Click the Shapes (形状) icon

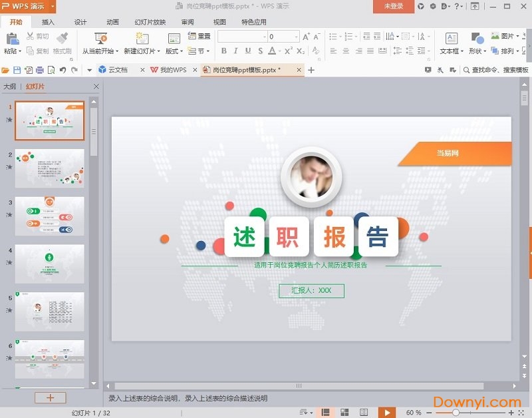[477, 39]
